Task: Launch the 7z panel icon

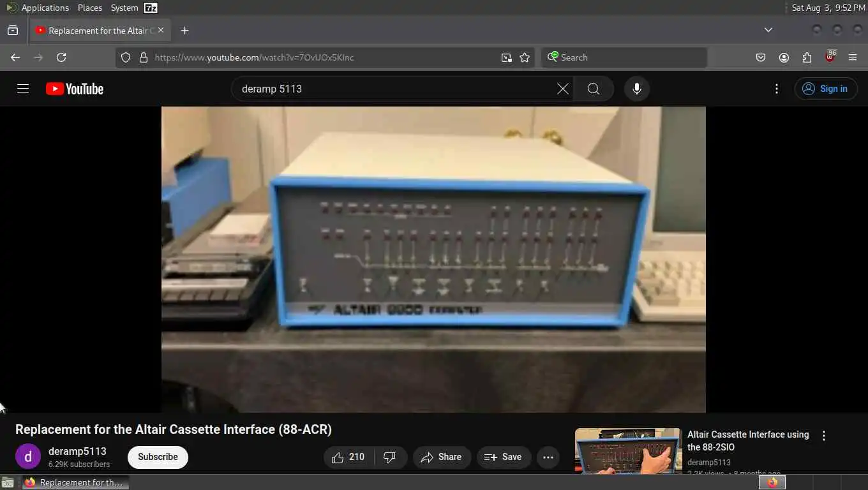Action: tap(151, 8)
